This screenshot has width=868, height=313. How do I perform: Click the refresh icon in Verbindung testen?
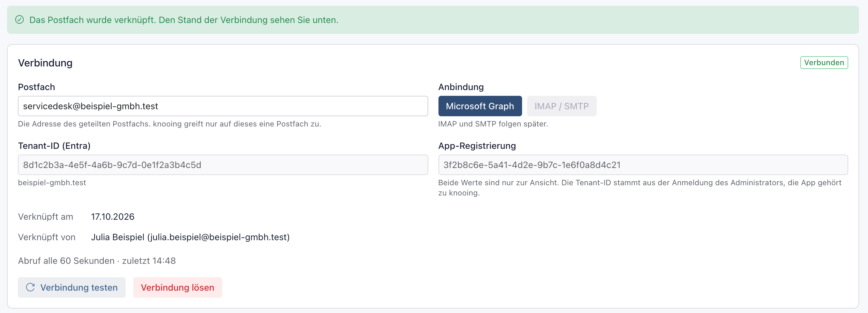tap(30, 287)
